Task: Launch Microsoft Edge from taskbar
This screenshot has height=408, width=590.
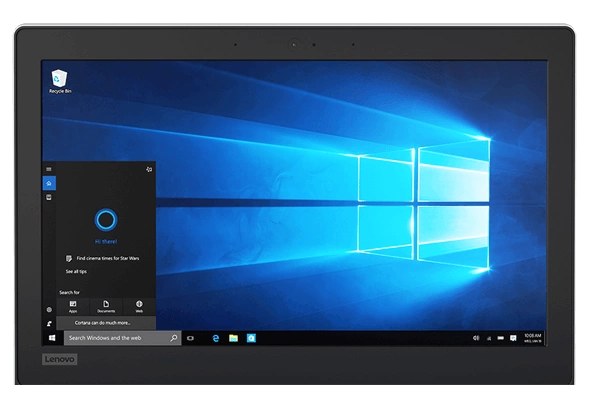Action: click(216, 338)
